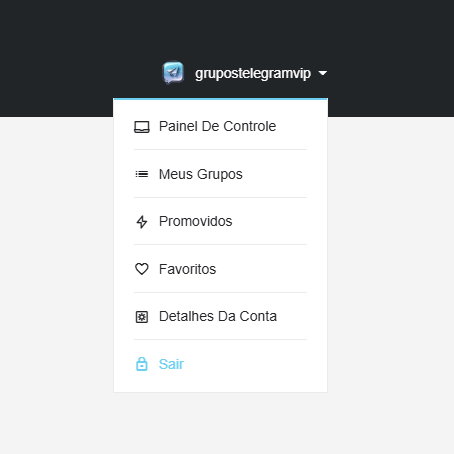This screenshot has width=454, height=454.
Task: Select Meus Grupos from the menu
Action: [x=220, y=174]
